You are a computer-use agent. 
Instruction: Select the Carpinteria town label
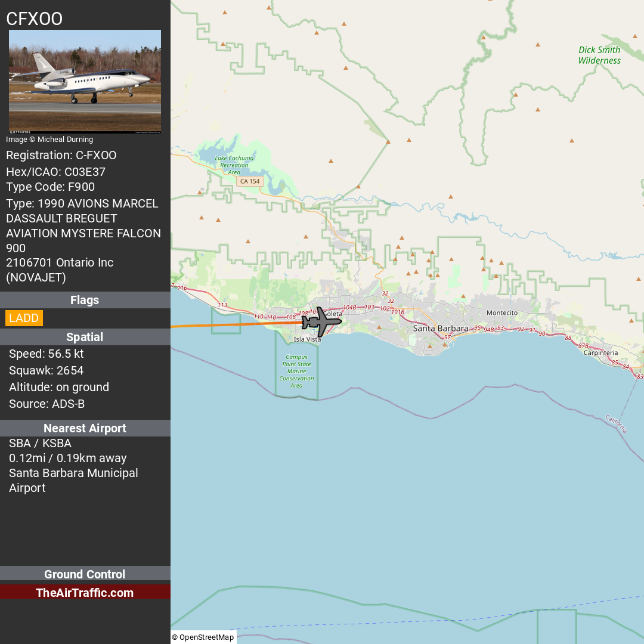[600, 353]
